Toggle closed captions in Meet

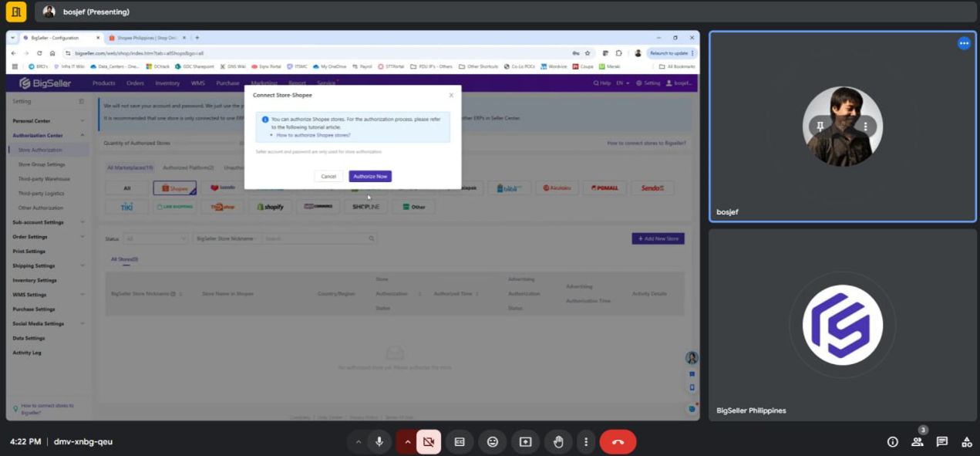460,442
